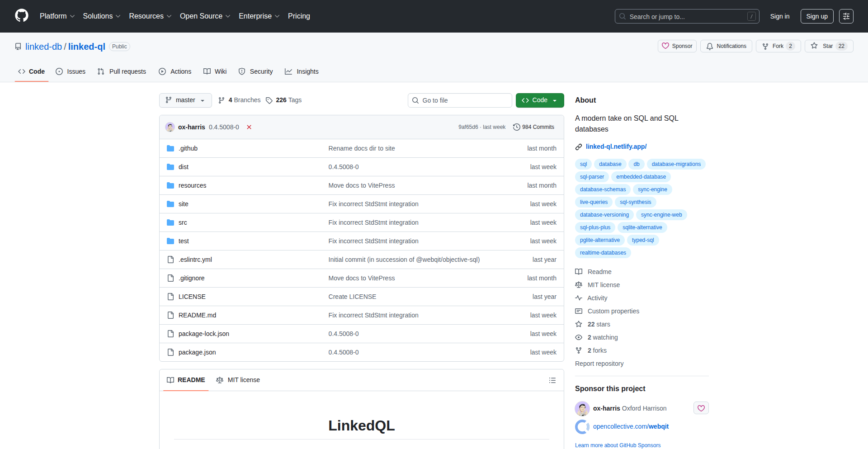Open the package.json file
This screenshot has height=449, width=868.
click(x=197, y=352)
